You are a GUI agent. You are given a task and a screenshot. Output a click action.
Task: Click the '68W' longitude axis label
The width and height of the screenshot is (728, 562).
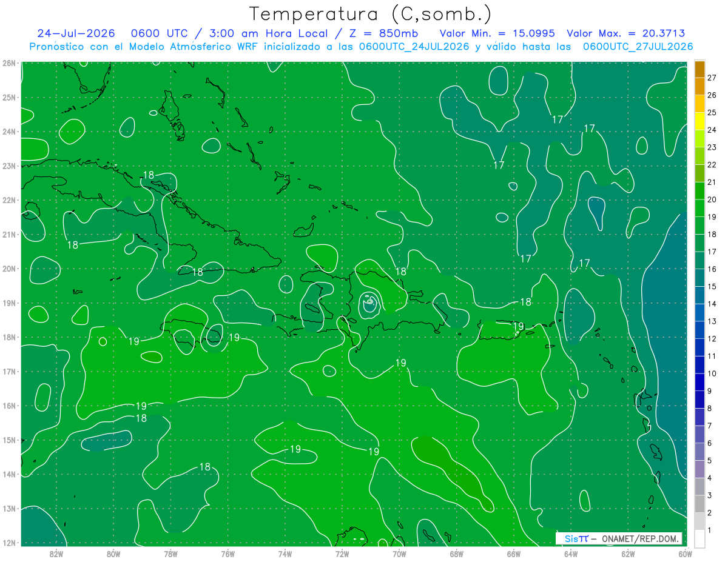[x=456, y=554]
